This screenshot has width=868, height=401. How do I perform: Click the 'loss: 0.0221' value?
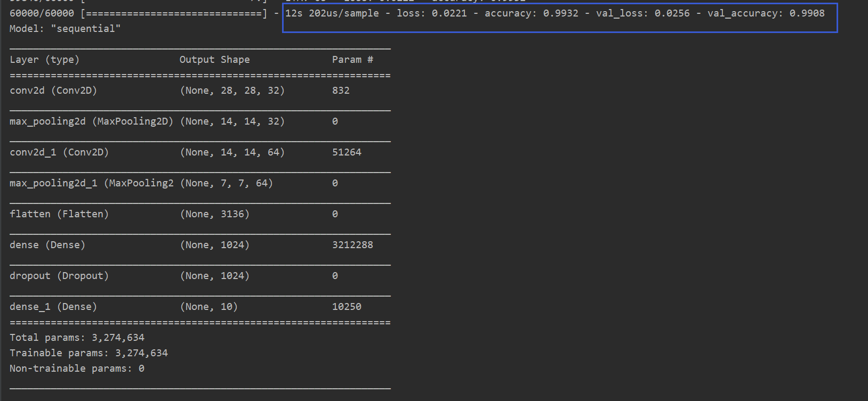pyautogui.click(x=432, y=13)
